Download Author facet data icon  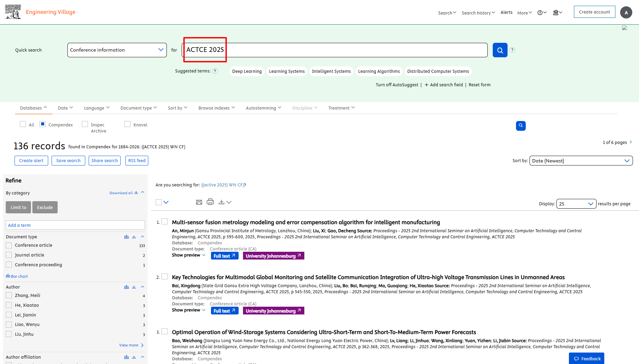[x=134, y=287]
